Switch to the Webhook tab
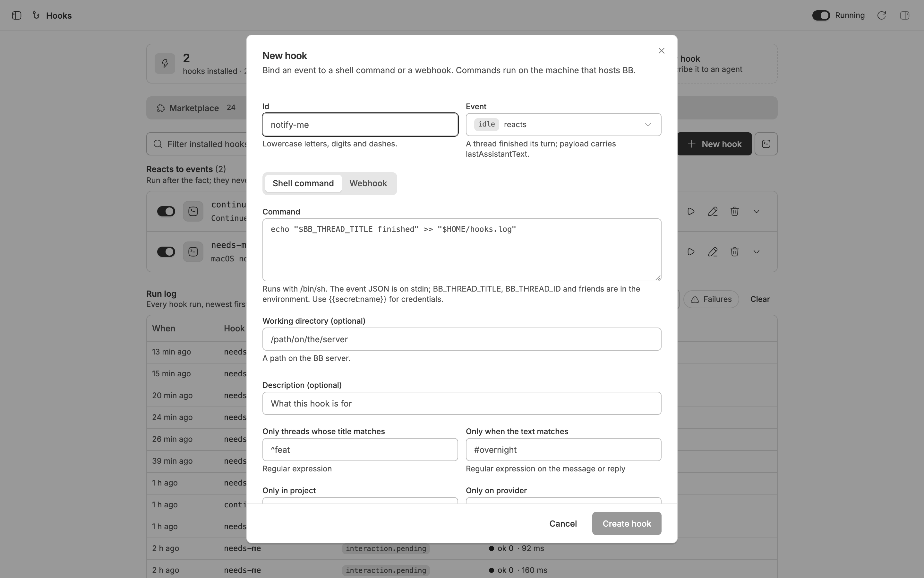924x578 pixels. point(368,183)
